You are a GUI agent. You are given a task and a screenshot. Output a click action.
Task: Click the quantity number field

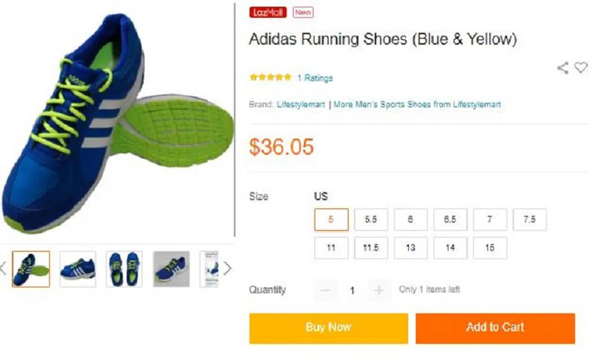(352, 291)
